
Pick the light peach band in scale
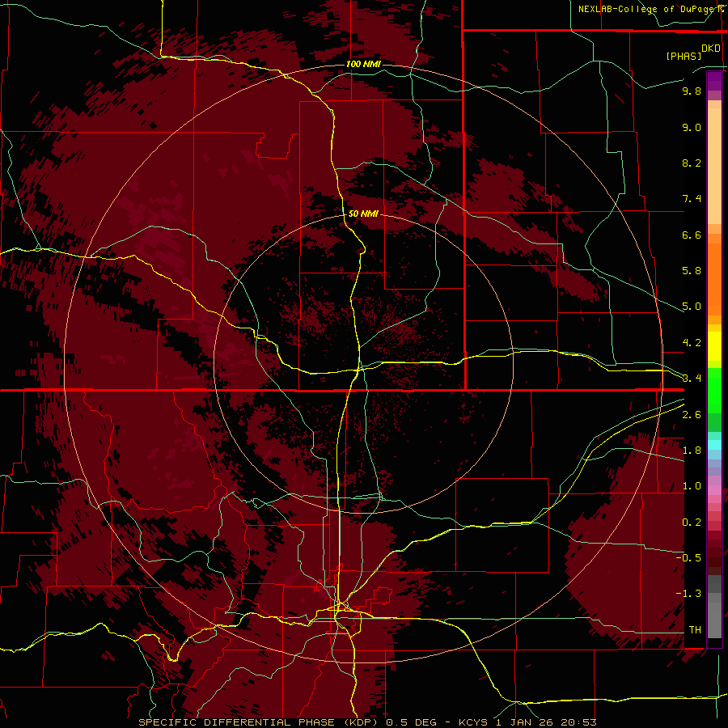pos(714,166)
